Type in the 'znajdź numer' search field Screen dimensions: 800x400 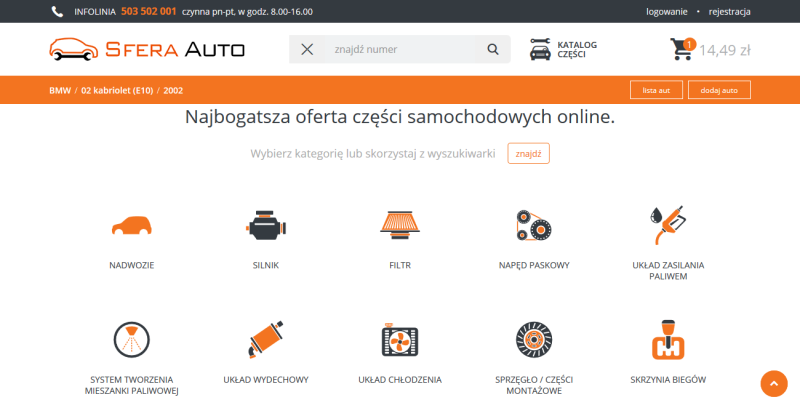click(400, 49)
